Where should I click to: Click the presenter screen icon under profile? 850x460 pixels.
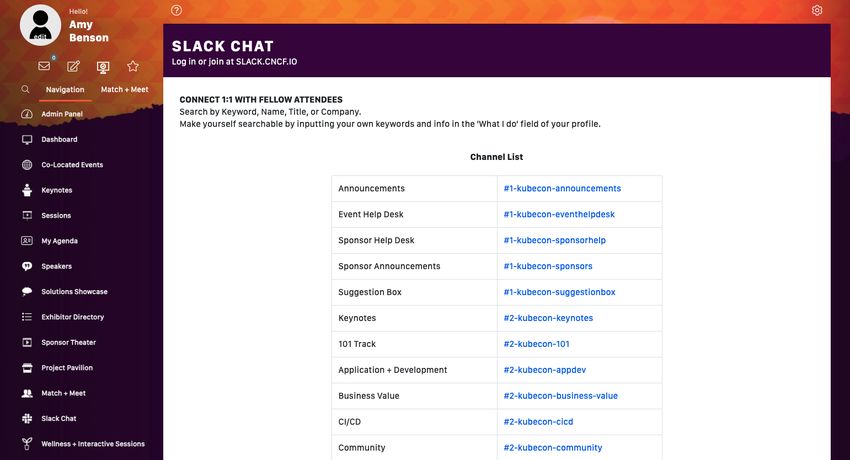pos(103,67)
